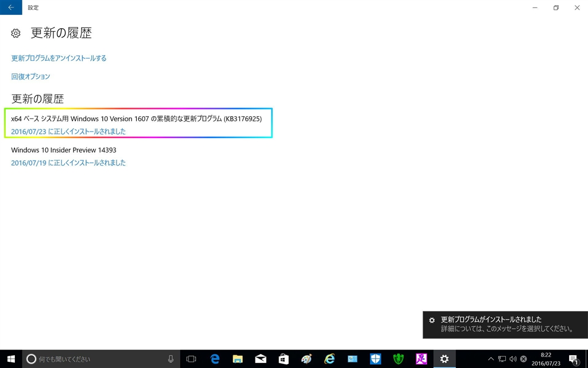588x368 pixels.
Task: Open the 更新プログラムをアンインストールする link
Action: tap(59, 58)
